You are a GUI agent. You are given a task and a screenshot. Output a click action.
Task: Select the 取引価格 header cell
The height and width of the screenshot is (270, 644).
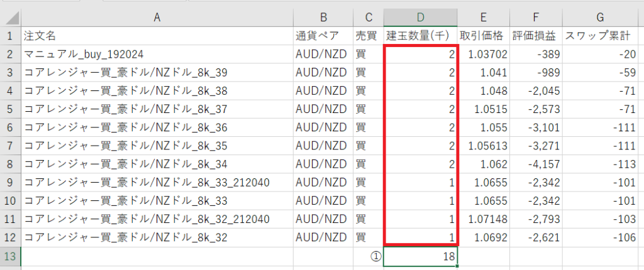point(484,35)
